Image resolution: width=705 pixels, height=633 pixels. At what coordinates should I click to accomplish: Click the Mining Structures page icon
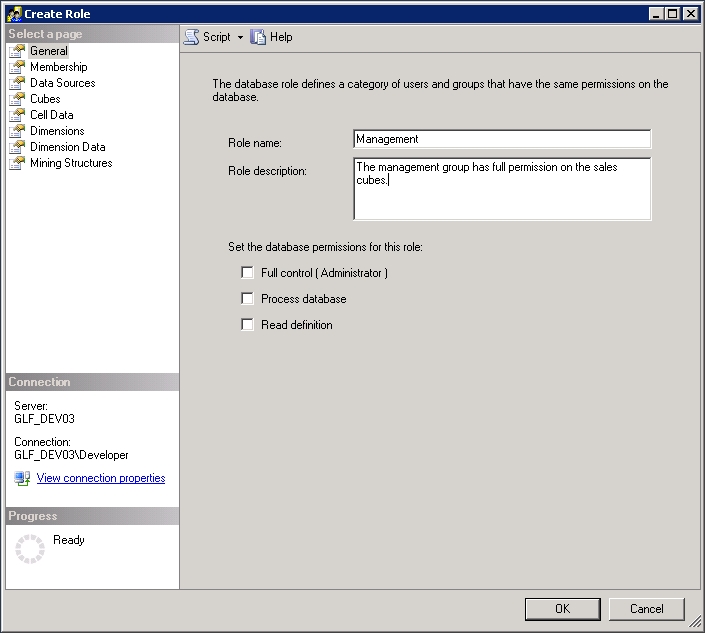coord(17,163)
